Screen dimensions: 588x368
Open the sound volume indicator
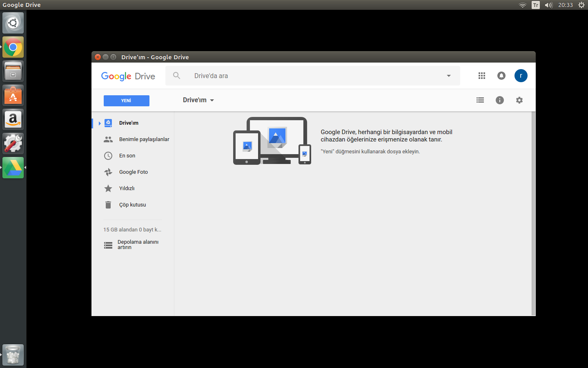(x=548, y=5)
